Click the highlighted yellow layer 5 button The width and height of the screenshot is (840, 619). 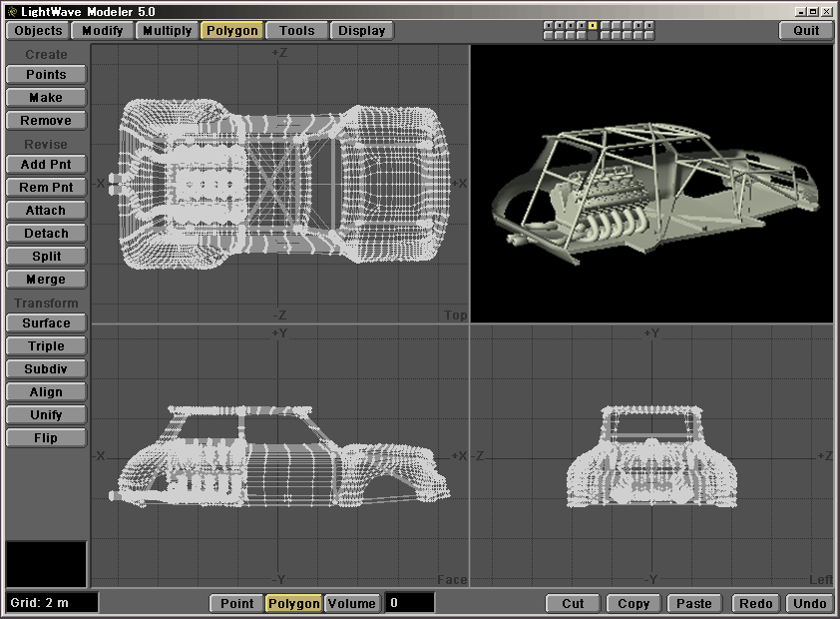(593, 25)
